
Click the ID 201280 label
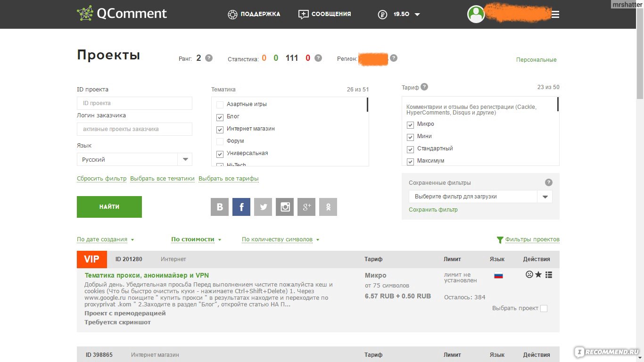[x=129, y=259]
